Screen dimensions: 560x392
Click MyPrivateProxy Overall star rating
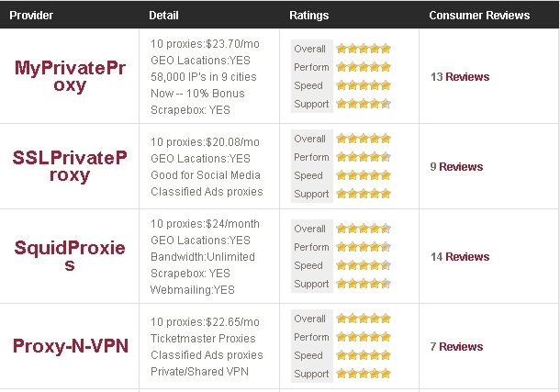pyautogui.click(x=364, y=49)
